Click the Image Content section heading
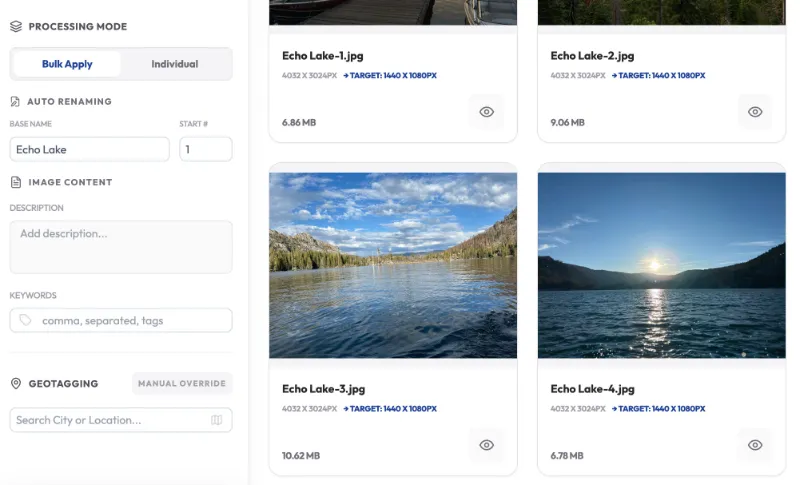This screenshot has width=800, height=485. (70, 182)
